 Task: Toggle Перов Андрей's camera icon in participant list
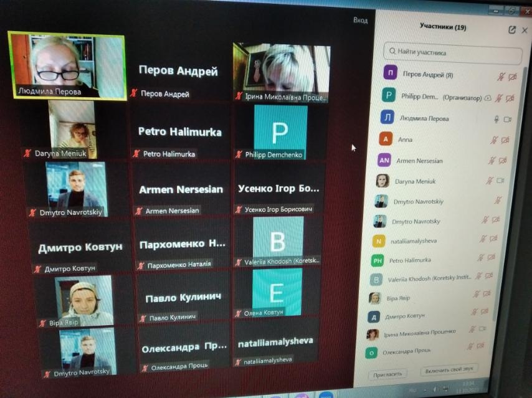point(513,77)
